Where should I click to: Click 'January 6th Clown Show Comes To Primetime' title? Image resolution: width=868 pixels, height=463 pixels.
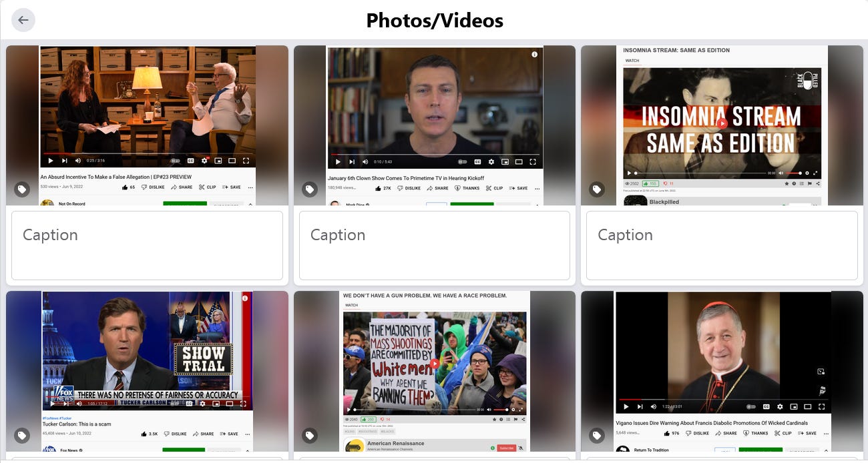[407, 179]
